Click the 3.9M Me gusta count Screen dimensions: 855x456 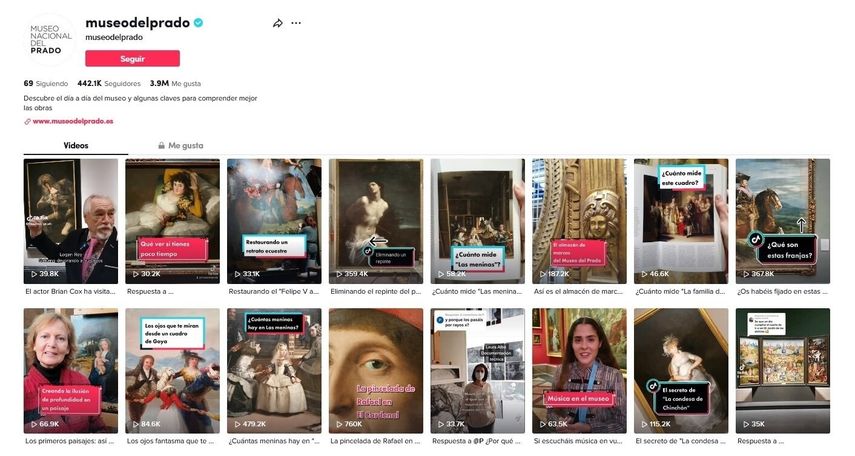[175, 83]
